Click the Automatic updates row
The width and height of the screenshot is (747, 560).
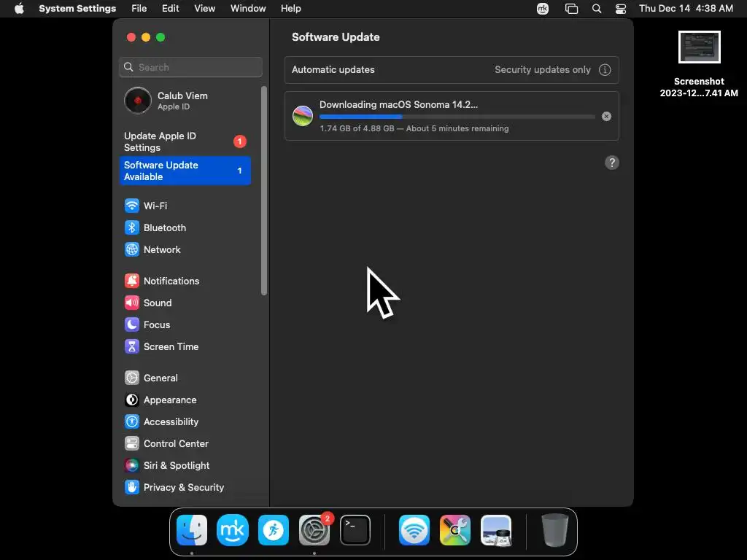point(452,70)
